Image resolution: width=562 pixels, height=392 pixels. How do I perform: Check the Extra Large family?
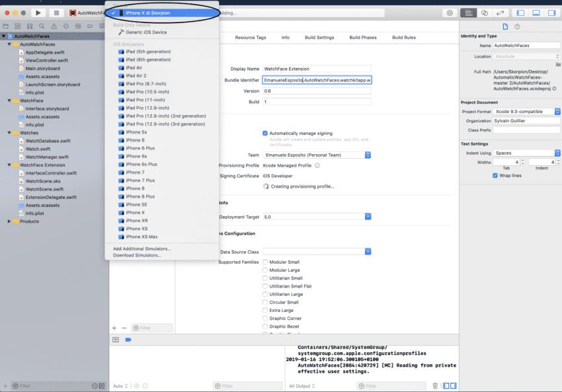(265, 310)
